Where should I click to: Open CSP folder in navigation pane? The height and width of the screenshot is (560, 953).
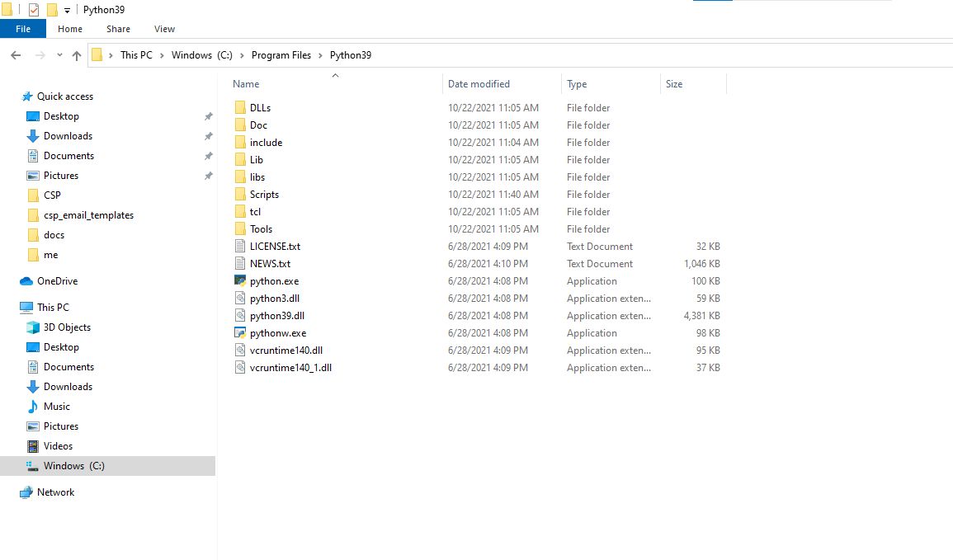[52, 195]
